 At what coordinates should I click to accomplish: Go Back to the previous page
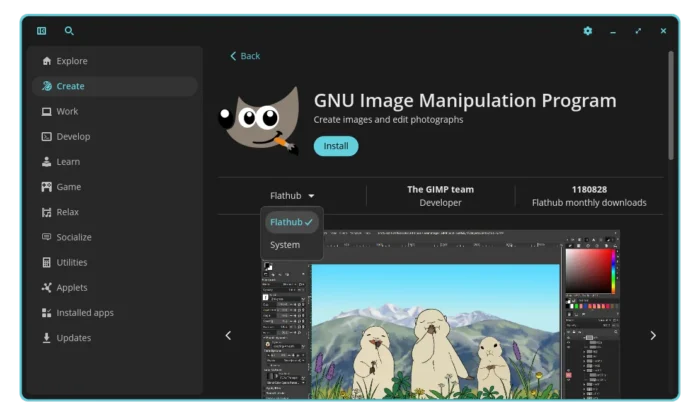tap(245, 56)
